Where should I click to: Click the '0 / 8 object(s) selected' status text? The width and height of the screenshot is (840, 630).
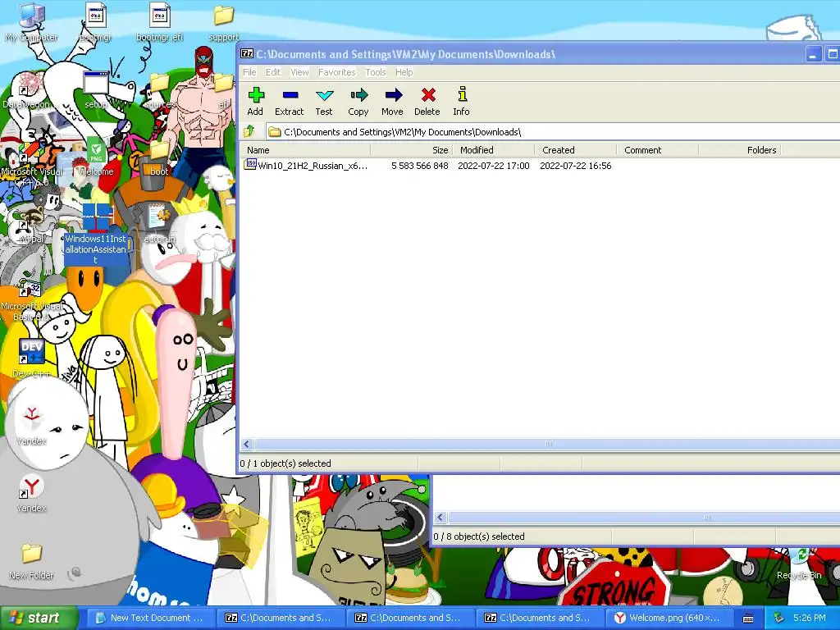[479, 536]
